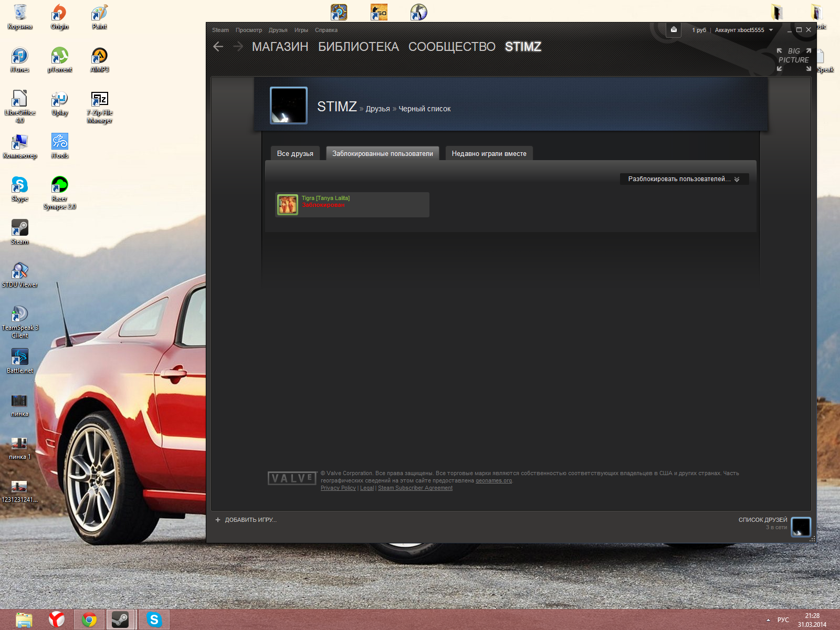Switch to 'Все друзья' tab
The width and height of the screenshot is (840, 630).
(295, 153)
